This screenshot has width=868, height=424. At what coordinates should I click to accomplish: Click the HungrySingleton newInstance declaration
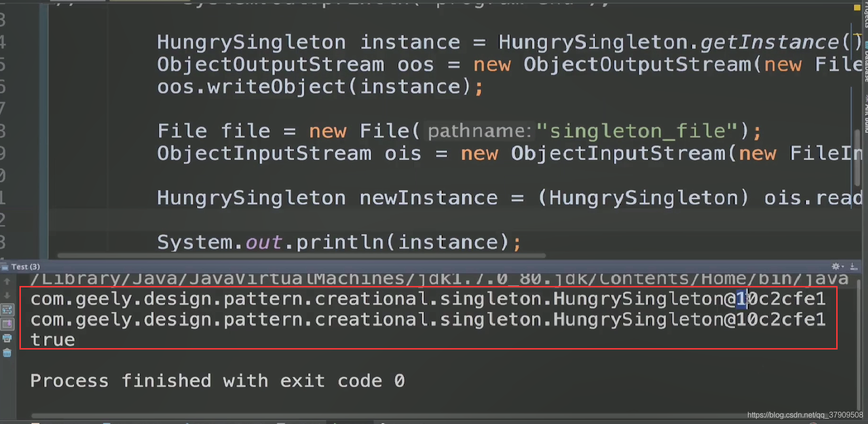(510, 198)
